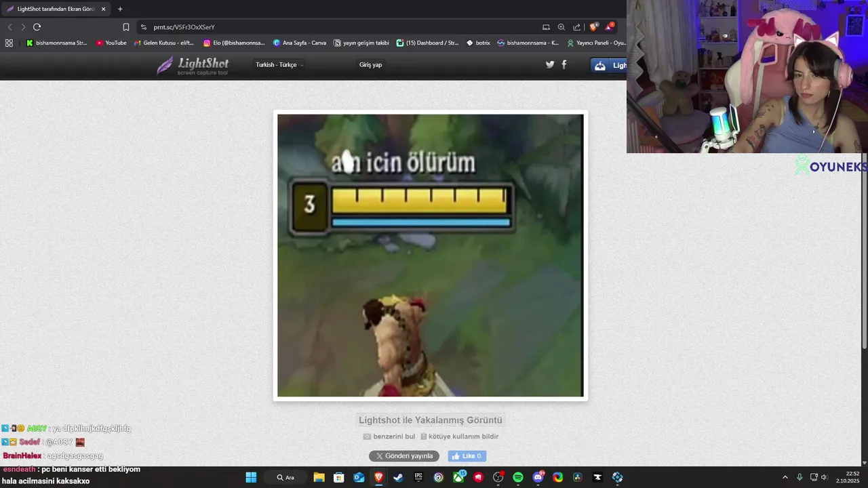Open Brave Shields lion icon
Viewport: 868px width, 488px height.
click(594, 27)
